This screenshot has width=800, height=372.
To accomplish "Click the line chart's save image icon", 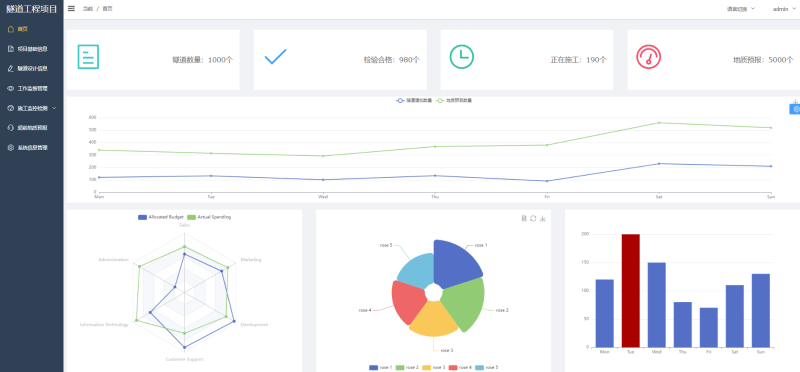I will click(x=795, y=102).
